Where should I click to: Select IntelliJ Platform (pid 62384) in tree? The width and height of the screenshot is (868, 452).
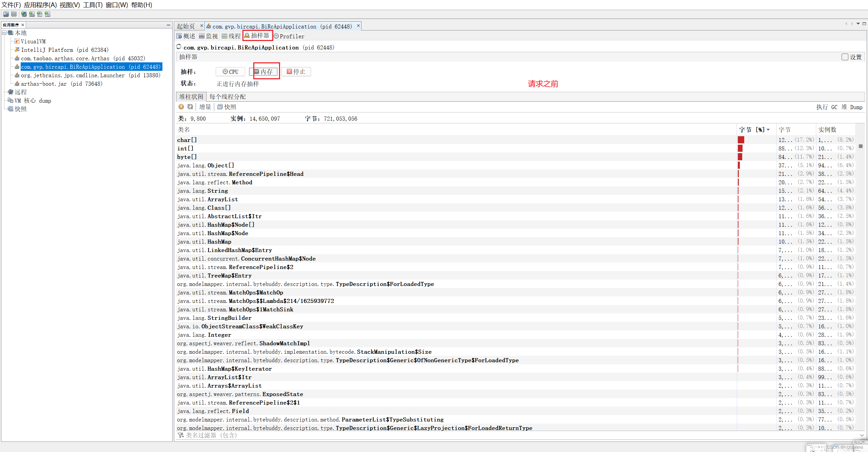point(64,50)
